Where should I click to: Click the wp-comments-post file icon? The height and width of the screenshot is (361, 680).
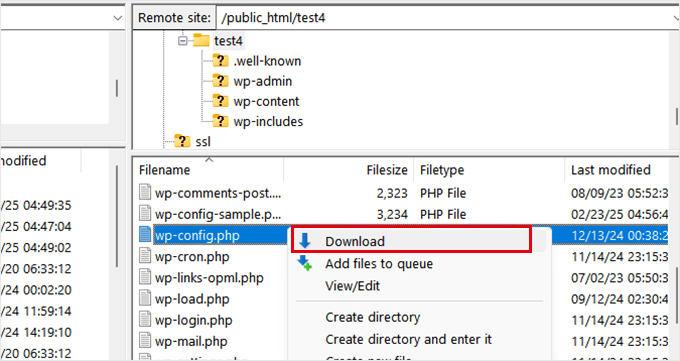tap(145, 192)
